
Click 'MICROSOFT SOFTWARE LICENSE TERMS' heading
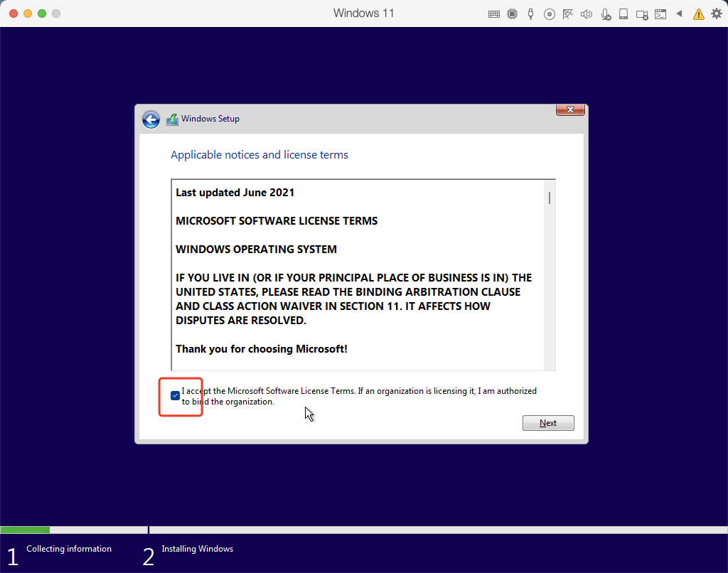[277, 221]
